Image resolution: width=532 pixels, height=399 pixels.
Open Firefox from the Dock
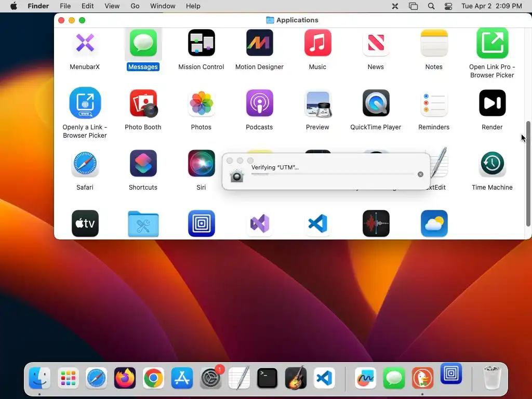click(125, 378)
